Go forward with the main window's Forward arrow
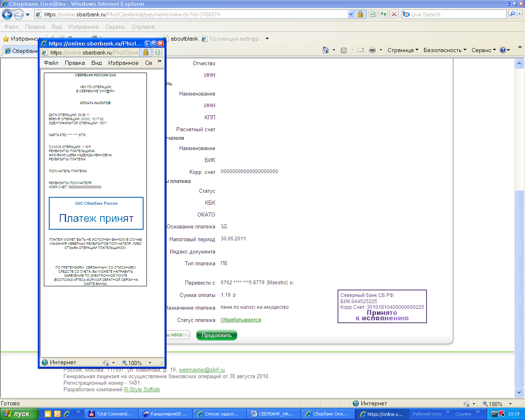The width and height of the screenshot is (525, 420). pos(18,14)
